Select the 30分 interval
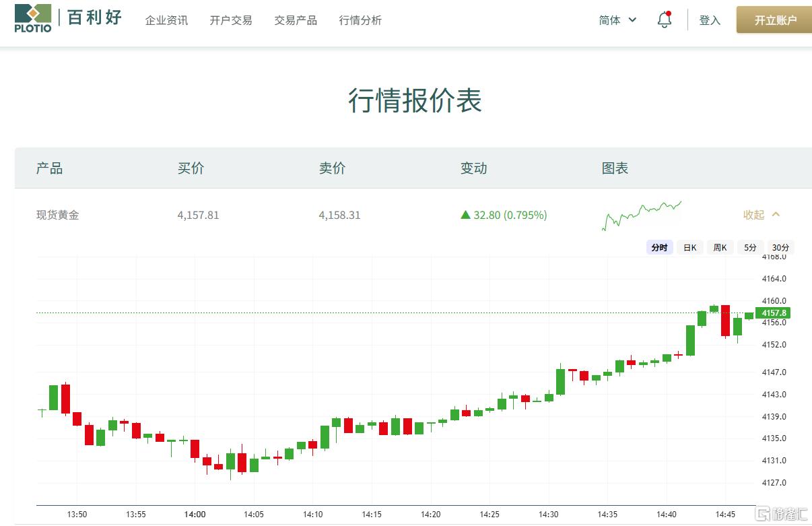 coord(780,247)
